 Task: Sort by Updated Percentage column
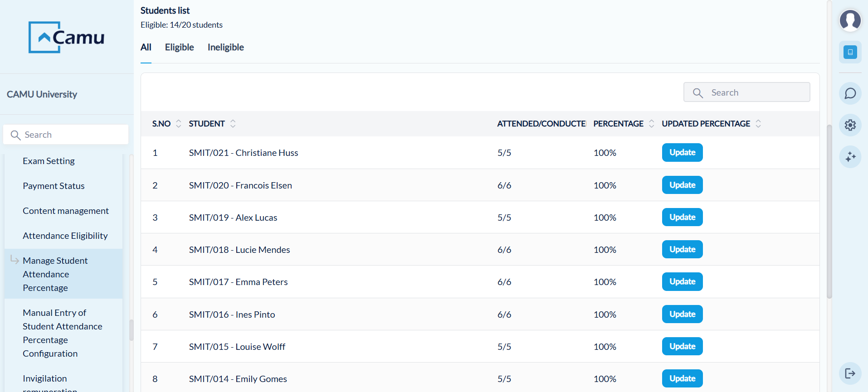(x=758, y=124)
